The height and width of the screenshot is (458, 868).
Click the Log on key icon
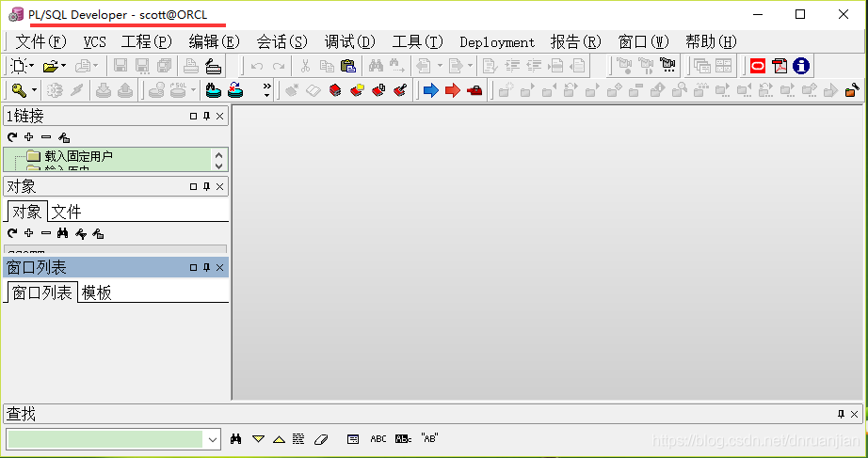pos(20,90)
